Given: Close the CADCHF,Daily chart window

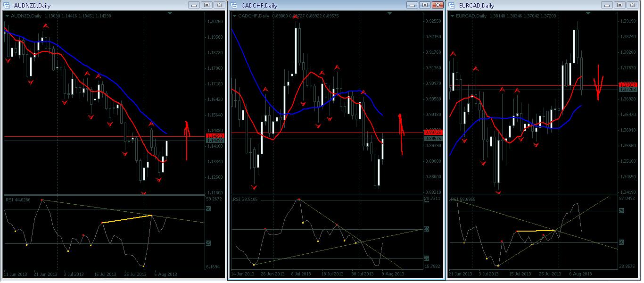Looking at the screenshot, I should tap(438, 5).
